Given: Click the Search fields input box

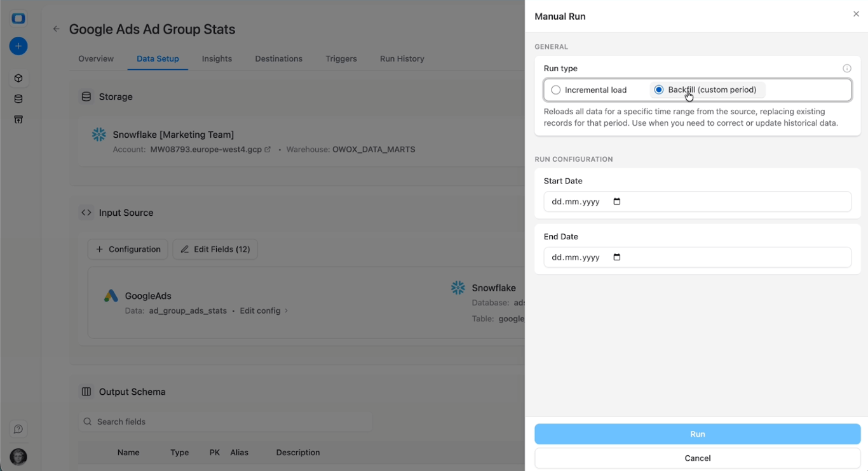Looking at the screenshot, I should pyautogui.click(x=226, y=421).
